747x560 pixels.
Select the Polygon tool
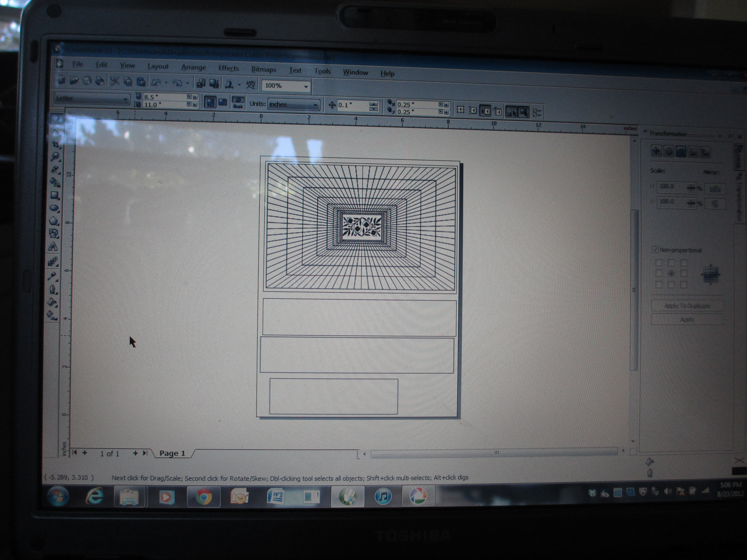54,221
